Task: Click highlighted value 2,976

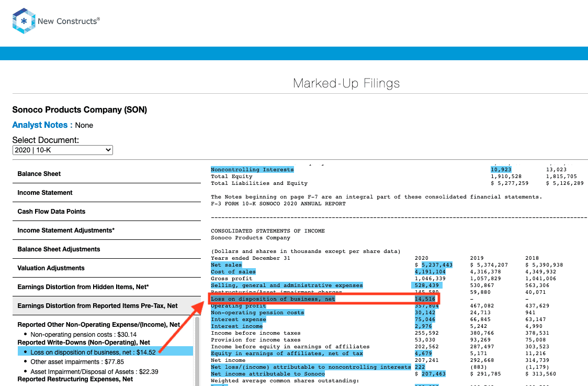Action: click(423, 326)
